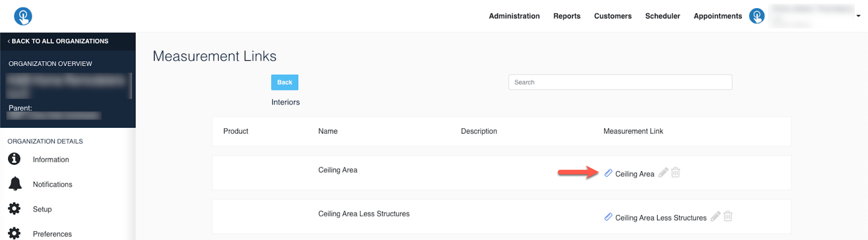Image resolution: width=868 pixels, height=240 pixels.
Task: Select the Ceiling Area name cell
Action: click(x=338, y=170)
